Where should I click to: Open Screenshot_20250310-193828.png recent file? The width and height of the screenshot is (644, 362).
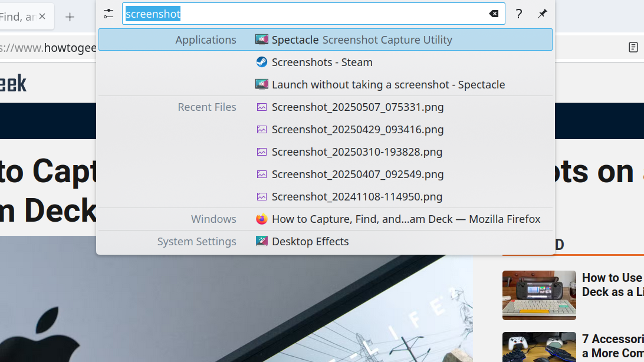click(357, 152)
